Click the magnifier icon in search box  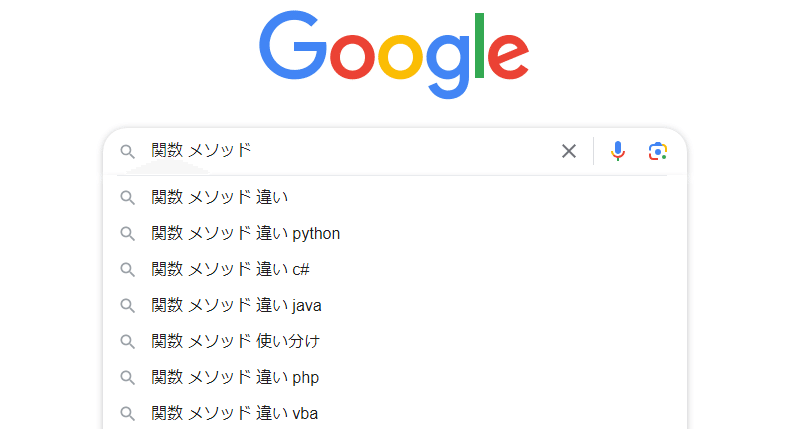(x=127, y=152)
